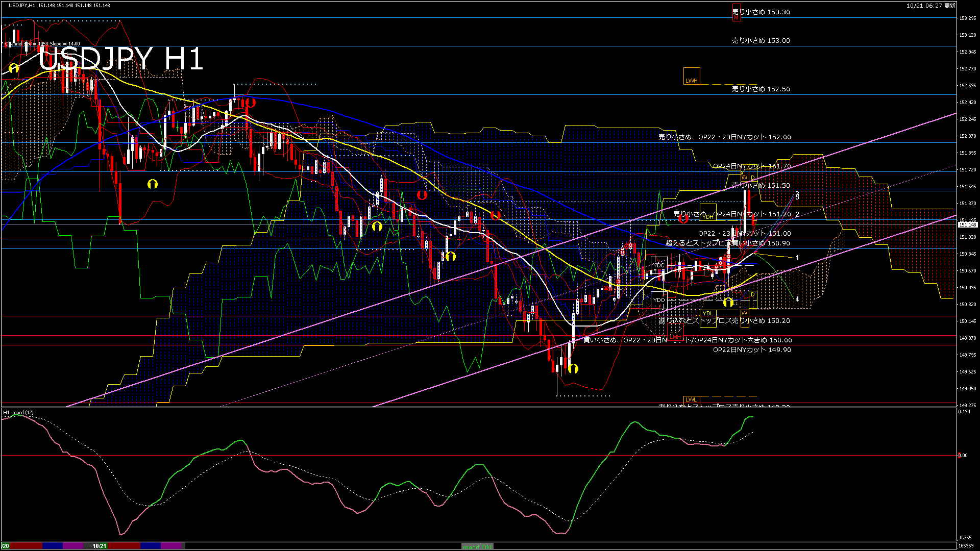Viewport: 980px width, 551px height.
Task: Click the yellow buy arrow at chart's lowest candle
Action: [x=573, y=368]
